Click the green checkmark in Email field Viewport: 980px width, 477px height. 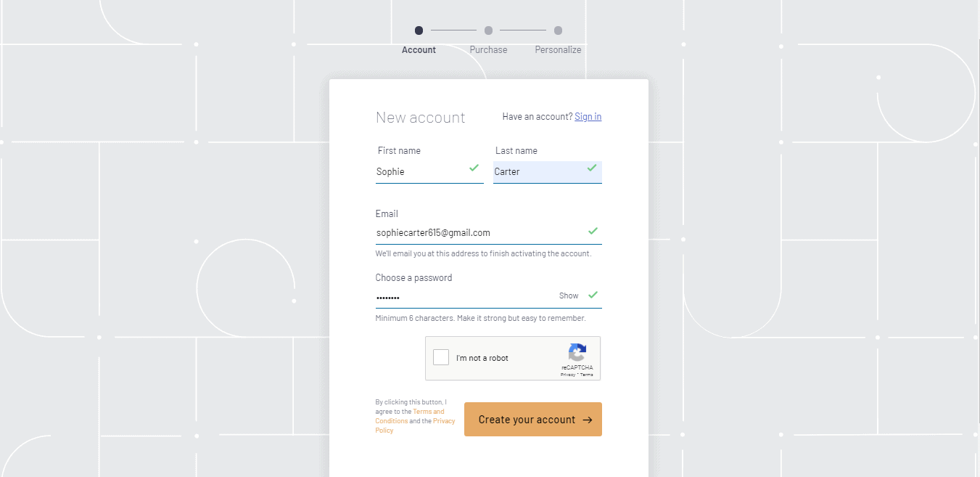(x=593, y=231)
